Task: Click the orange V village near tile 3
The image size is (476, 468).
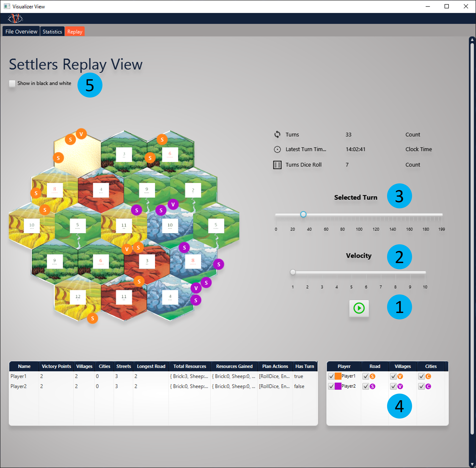Action: coord(127,249)
